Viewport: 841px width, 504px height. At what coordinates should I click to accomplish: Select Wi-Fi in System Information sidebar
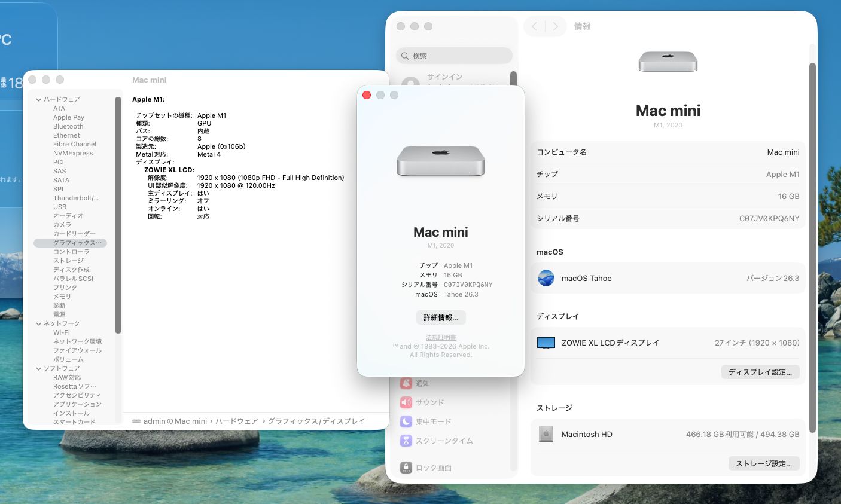tap(62, 332)
